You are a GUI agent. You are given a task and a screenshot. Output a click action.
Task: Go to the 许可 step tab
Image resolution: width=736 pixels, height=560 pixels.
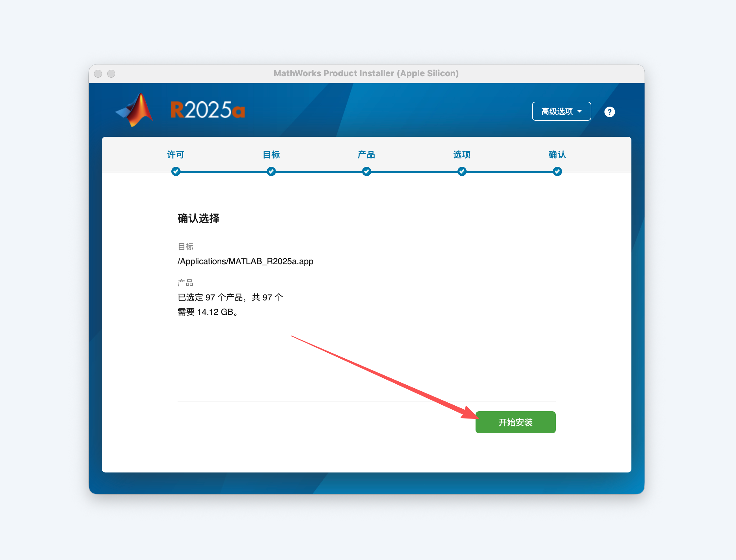(x=176, y=155)
